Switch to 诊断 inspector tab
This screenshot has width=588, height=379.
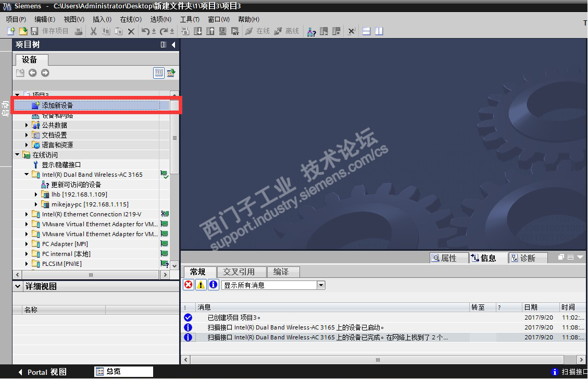[x=528, y=258]
